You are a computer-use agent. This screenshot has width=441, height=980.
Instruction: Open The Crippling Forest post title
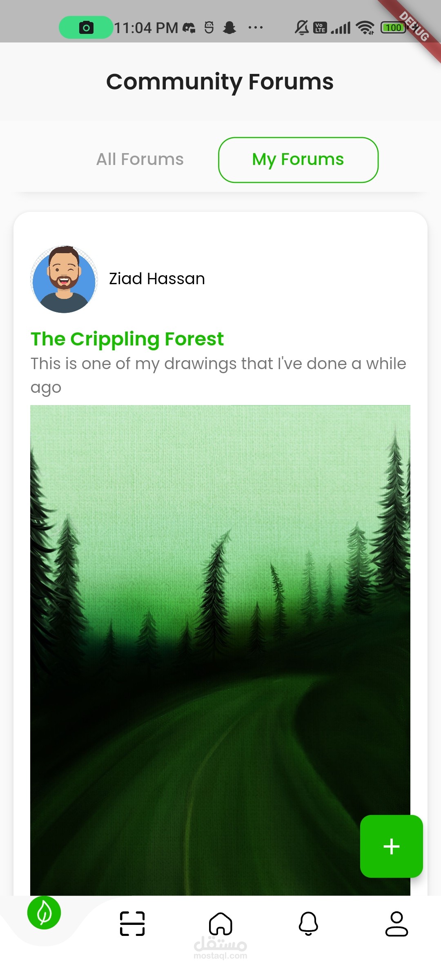pyautogui.click(x=127, y=339)
